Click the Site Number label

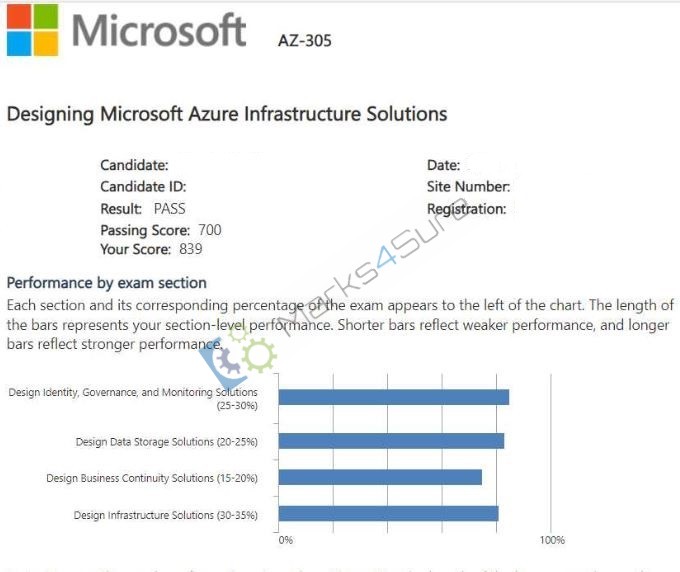click(468, 187)
